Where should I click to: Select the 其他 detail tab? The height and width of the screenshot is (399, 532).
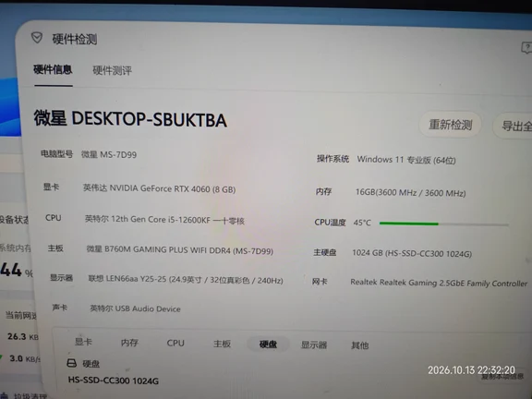360,345
